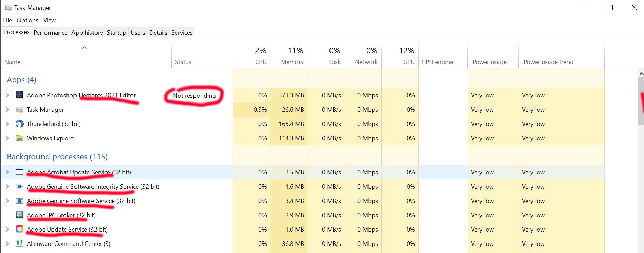Click the Adobe Acrobat Update Service icon
This screenshot has width=644, height=253.
20,172
